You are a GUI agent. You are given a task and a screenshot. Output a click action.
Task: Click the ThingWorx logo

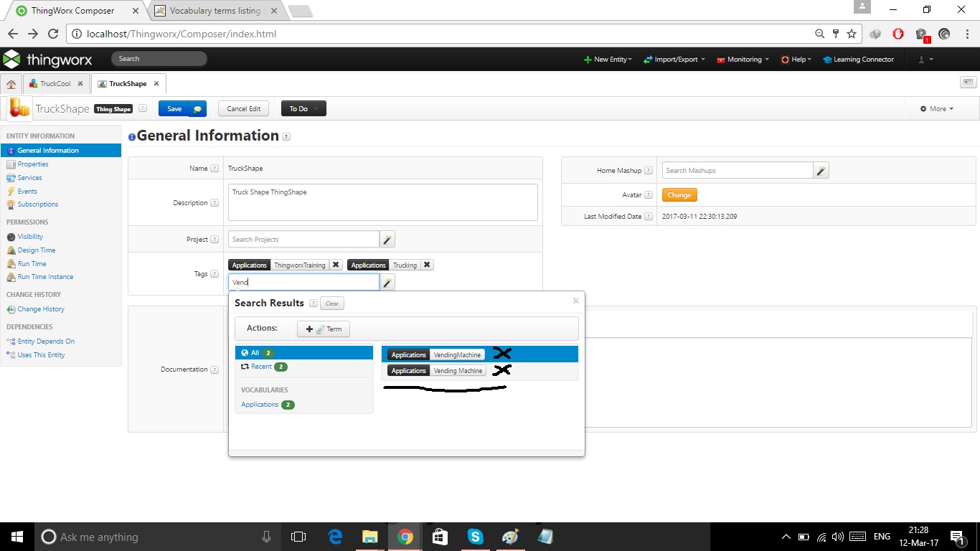tap(47, 60)
